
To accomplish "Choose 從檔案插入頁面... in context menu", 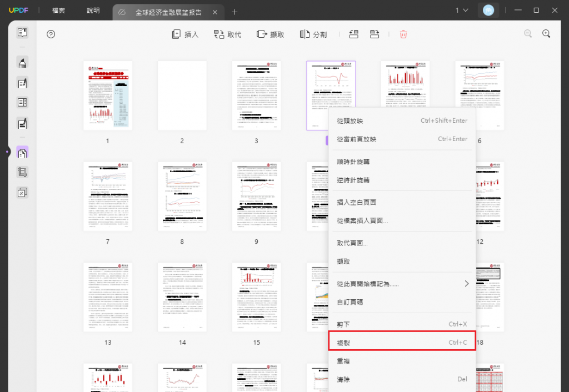I will [402, 220].
